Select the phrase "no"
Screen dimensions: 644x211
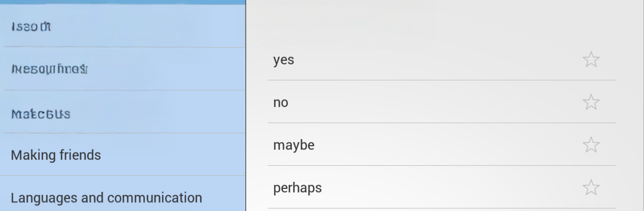pos(281,102)
